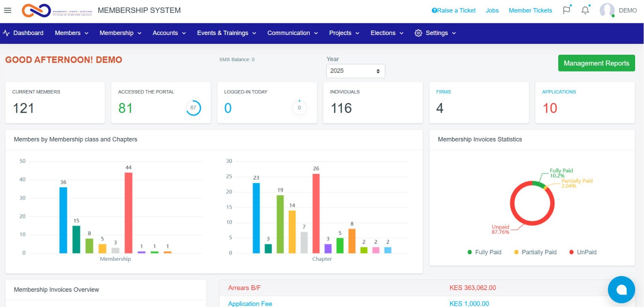
Task: Expand the Accounts dropdown menu
Action: tap(169, 33)
